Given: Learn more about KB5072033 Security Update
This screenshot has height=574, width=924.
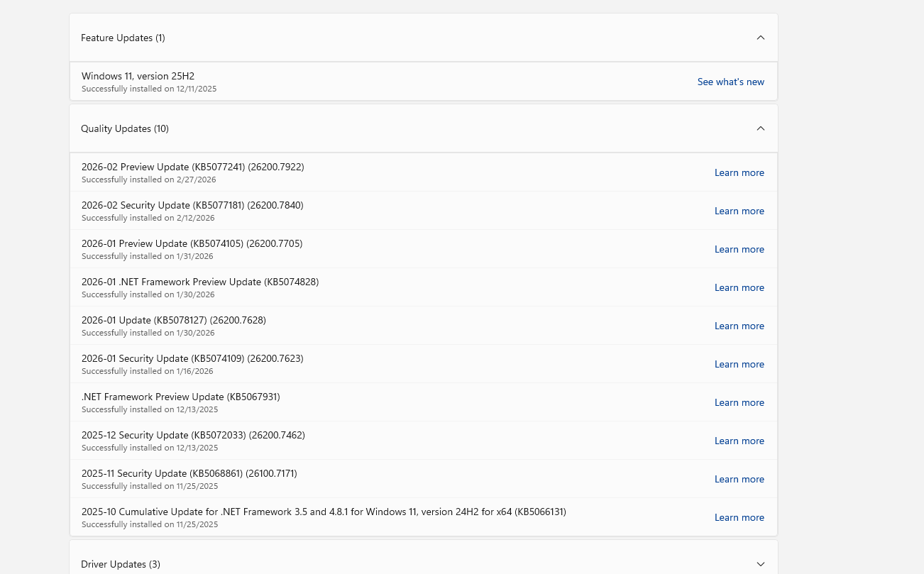Looking at the screenshot, I should (x=739, y=441).
